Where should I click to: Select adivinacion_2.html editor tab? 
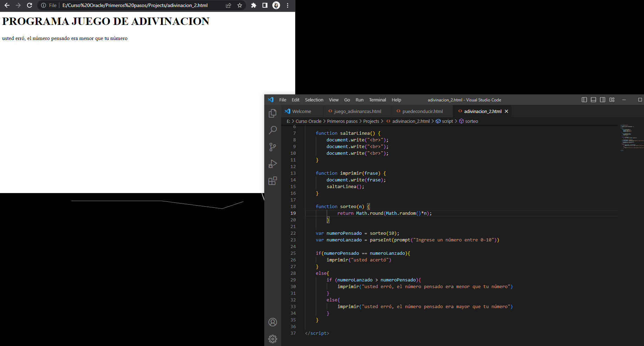click(483, 111)
